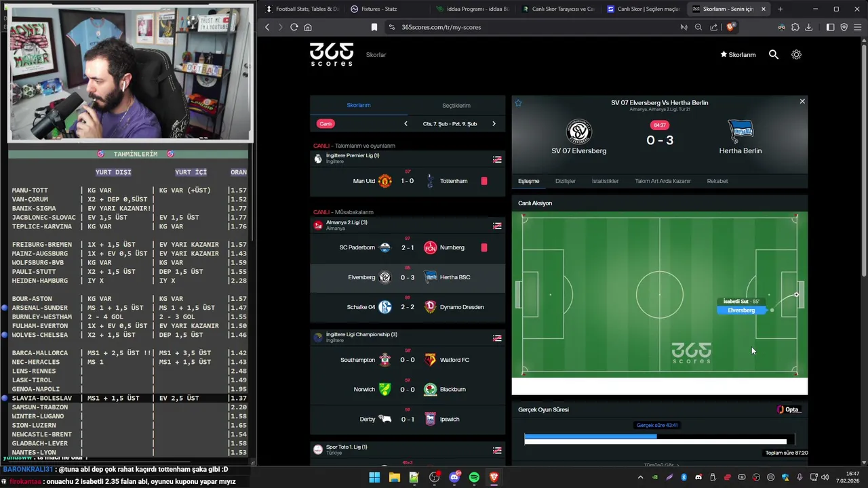
Task: Open Windows Start menu
Action: [374, 477]
